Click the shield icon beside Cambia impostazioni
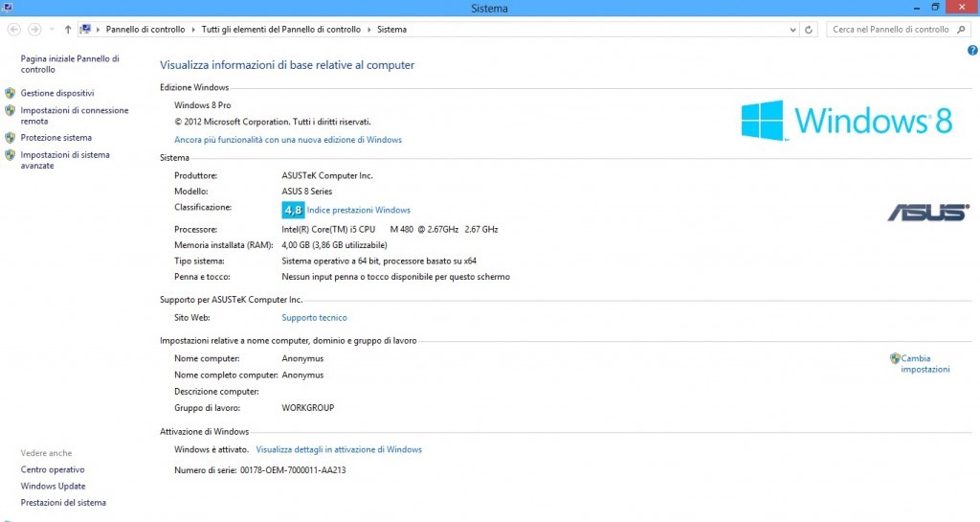Screen dimensions: 980x522 895,359
